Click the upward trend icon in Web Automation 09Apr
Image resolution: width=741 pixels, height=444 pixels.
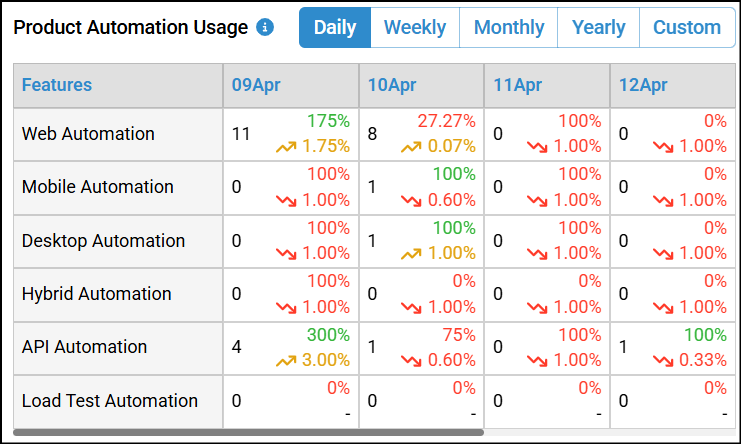pos(288,147)
